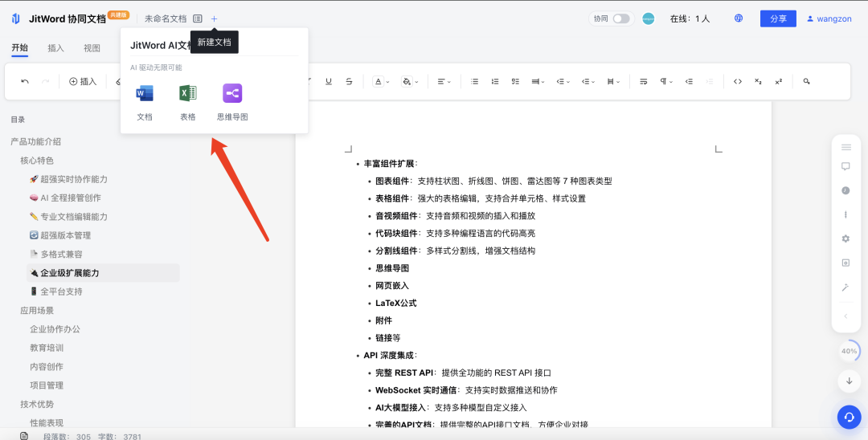Jump to 超强实时协作能力 outline entry
The image size is (868, 440).
[68, 179]
